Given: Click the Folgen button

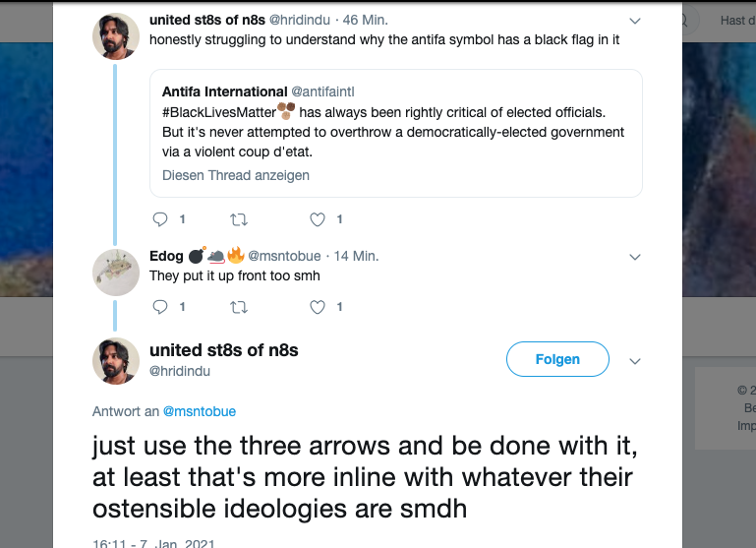Looking at the screenshot, I should pyautogui.click(x=557, y=360).
